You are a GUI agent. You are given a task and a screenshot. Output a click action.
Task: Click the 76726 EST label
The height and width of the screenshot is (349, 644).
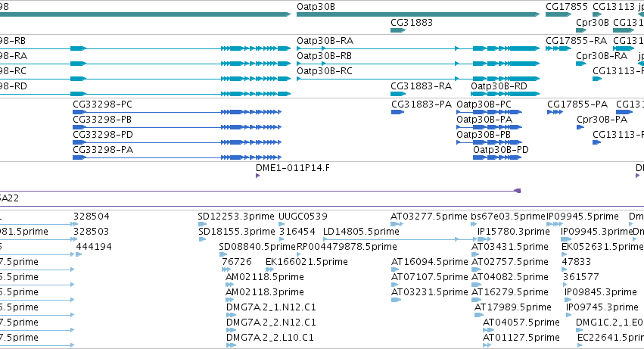click(237, 262)
